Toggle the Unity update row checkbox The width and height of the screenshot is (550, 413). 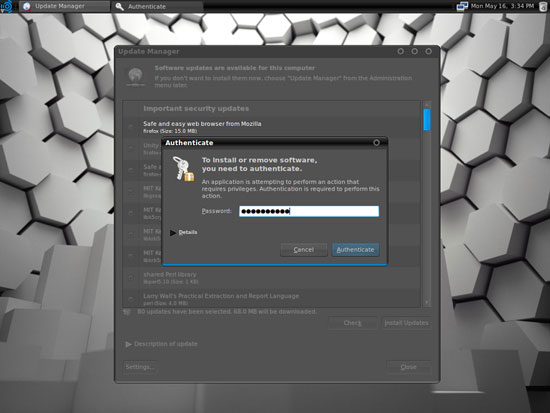point(130,148)
